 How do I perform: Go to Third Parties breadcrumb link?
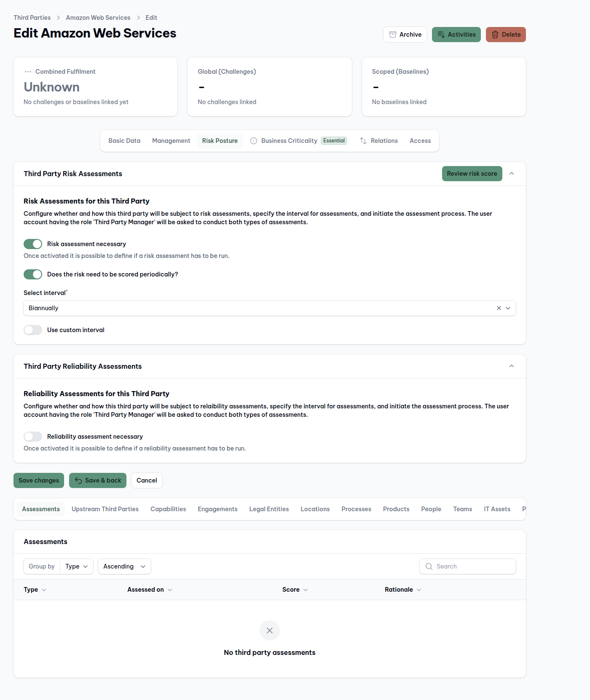(32, 18)
